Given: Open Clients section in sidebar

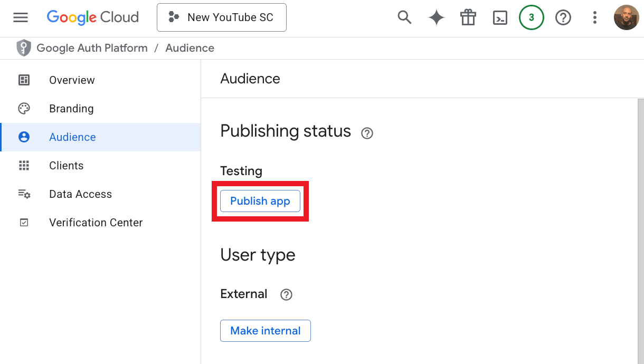Looking at the screenshot, I should pyautogui.click(x=66, y=166).
